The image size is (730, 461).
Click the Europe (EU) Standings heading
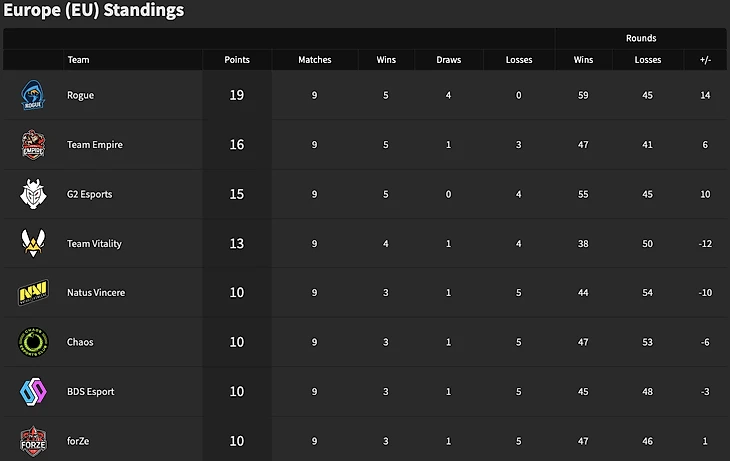coord(92,11)
